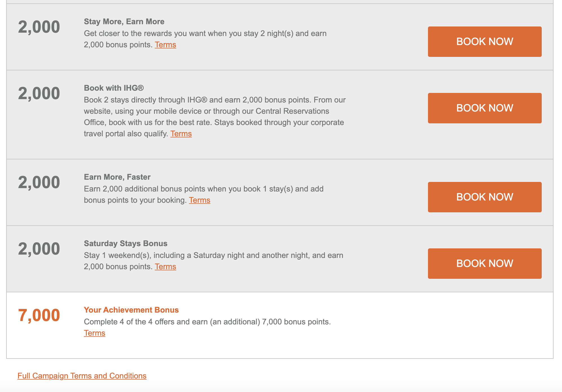Screen dimensions: 562x392
Task: Click the Saturday Stays Bonus heading
Action: click(x=126, y=244)
